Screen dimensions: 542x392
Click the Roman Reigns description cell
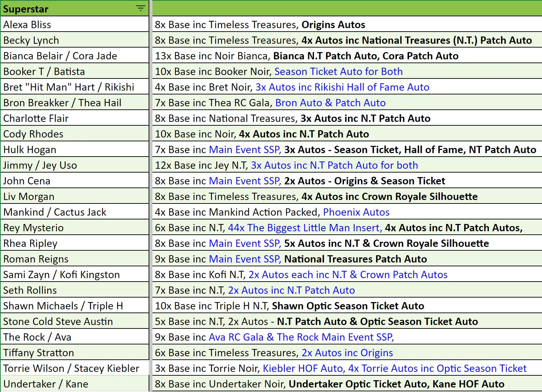[347, 259]
